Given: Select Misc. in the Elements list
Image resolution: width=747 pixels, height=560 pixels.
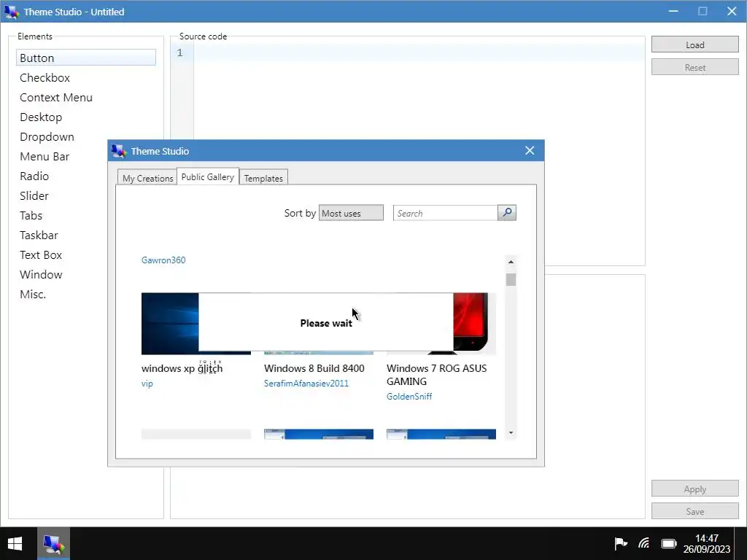Looking at the screenshot, I should (x=62, y=294).
